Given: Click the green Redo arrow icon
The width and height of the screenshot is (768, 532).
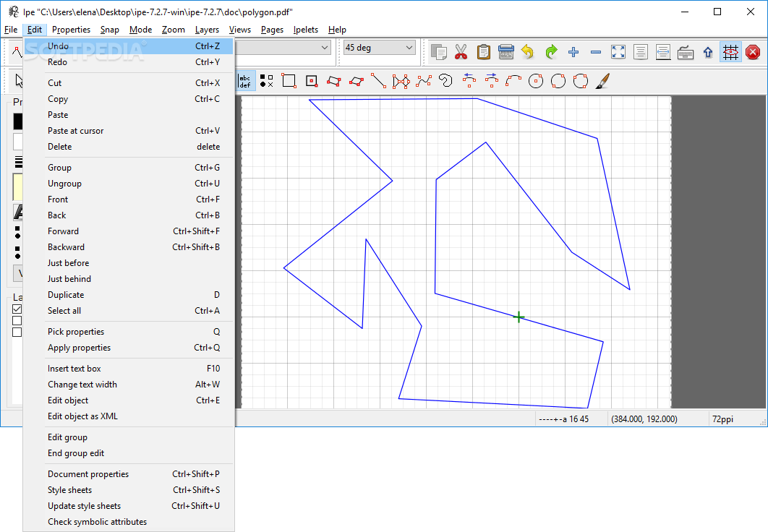Looking at the screenshot, I should (x=551, y=52).
